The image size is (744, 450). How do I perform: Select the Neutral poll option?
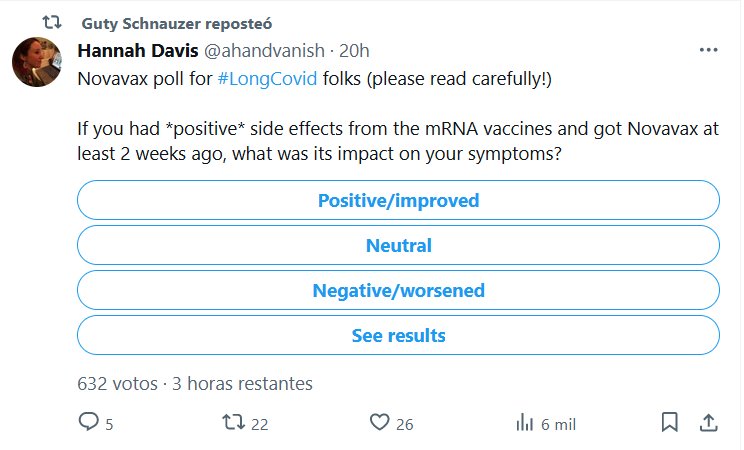[398, 246]
